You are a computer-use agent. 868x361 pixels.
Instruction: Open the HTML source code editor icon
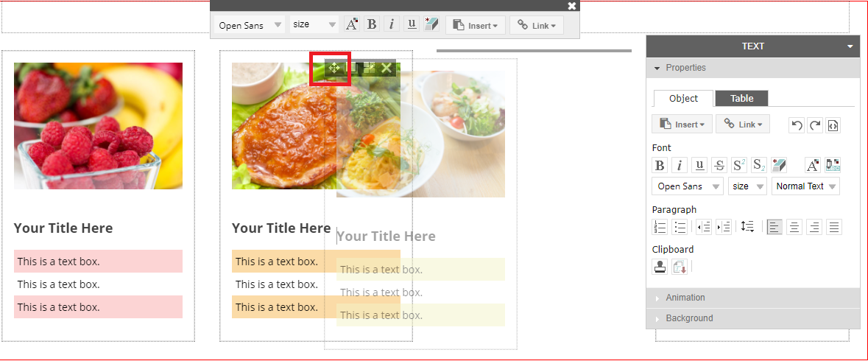(x=833, y=125)
